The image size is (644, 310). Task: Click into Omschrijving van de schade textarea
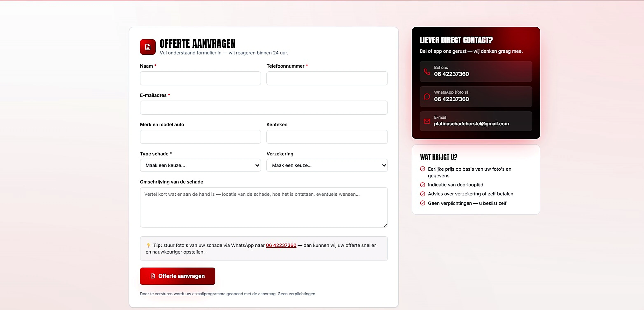pos(264,207)
